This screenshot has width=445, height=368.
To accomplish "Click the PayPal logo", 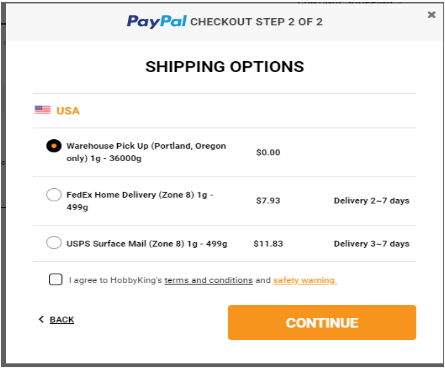I will click(x=157, y=22).
